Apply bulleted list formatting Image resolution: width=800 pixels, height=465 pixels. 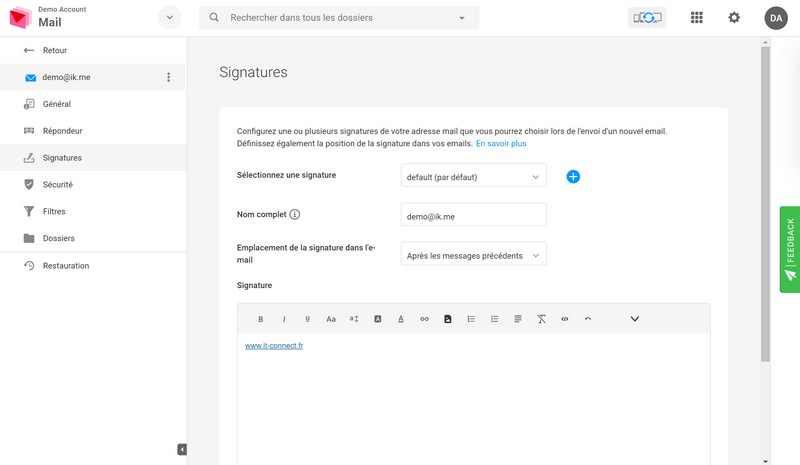click(x=471, y=319)
